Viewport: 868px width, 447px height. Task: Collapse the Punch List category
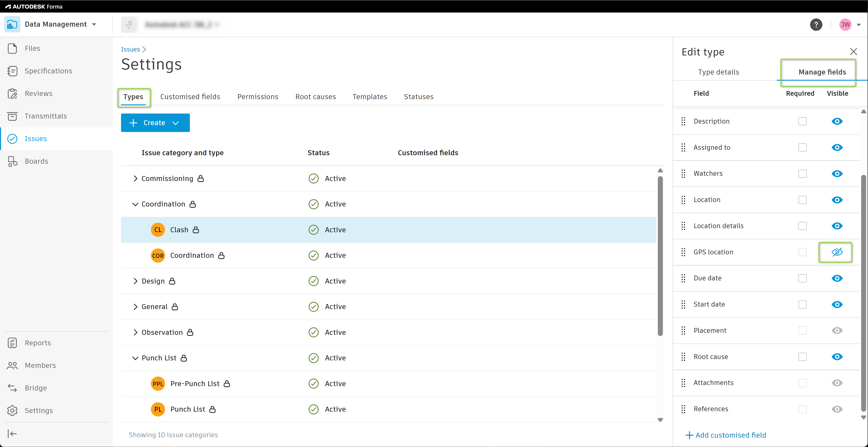tap(135, 358)
